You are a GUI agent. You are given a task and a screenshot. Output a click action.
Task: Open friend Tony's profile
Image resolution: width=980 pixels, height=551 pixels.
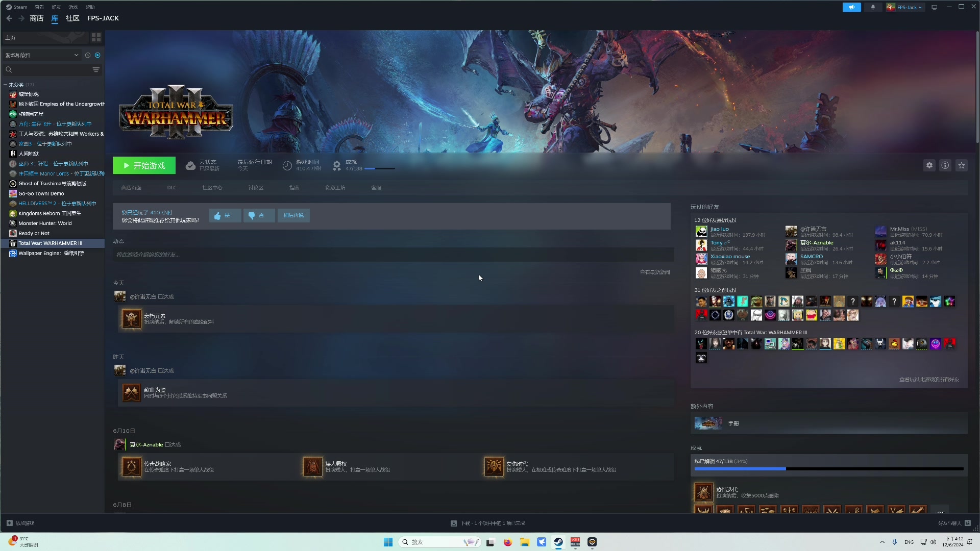click(717, 243)
